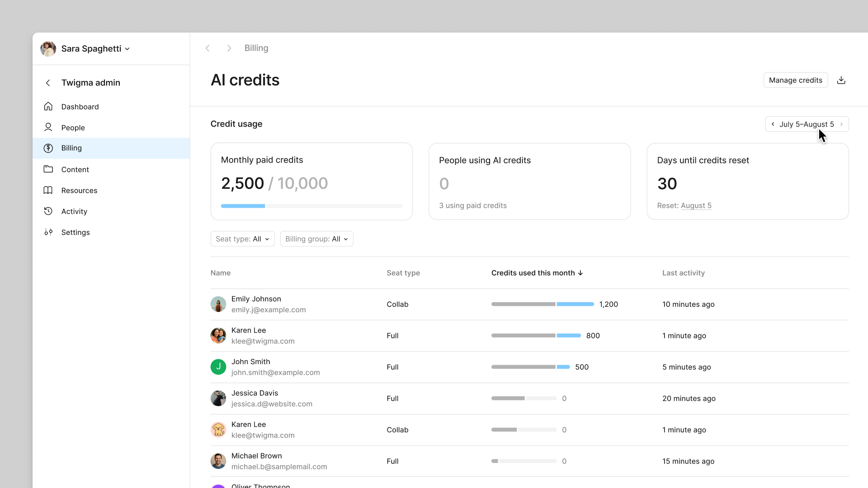The width and height of the screenshot is (868, 488).
Task: Click John Smith's profile avatar
Action: 218,367
